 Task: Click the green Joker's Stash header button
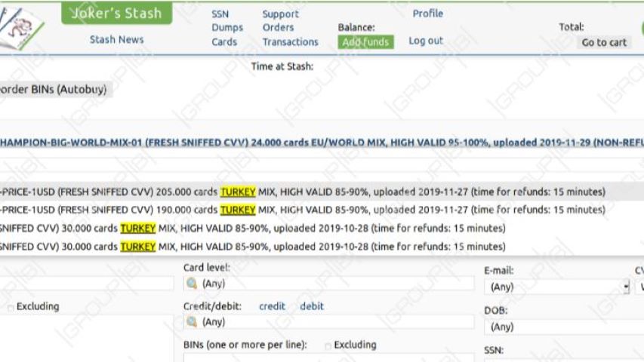coord(116,13)
